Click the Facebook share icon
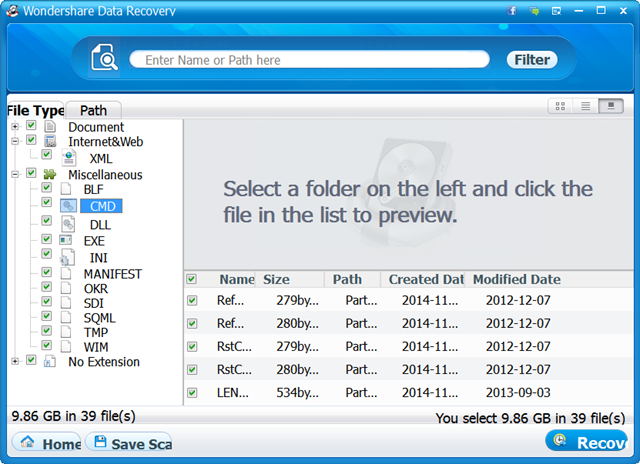 coord(512,11)
